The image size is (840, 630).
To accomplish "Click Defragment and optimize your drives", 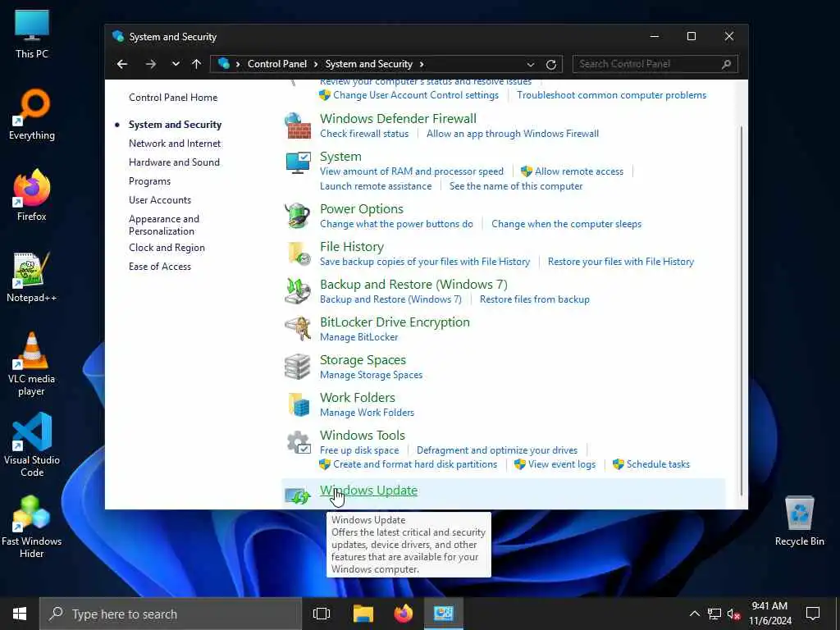I will coord(497,450).
